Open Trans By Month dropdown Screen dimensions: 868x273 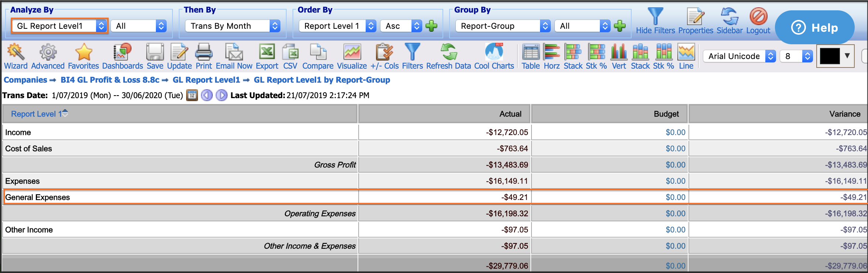point(233,26)
